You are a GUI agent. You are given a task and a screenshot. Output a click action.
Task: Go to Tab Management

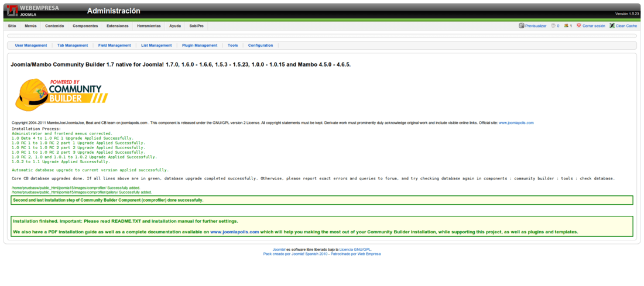point(72,46)
